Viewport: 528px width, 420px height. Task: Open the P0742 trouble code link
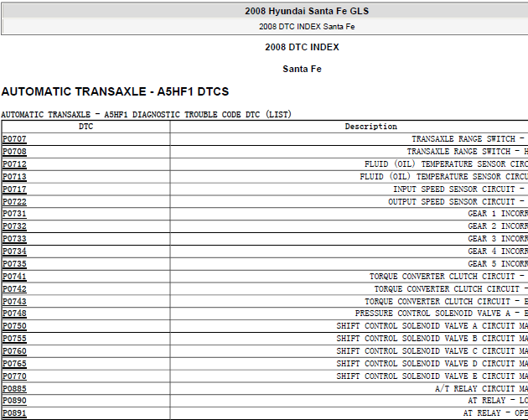[14, 289]
